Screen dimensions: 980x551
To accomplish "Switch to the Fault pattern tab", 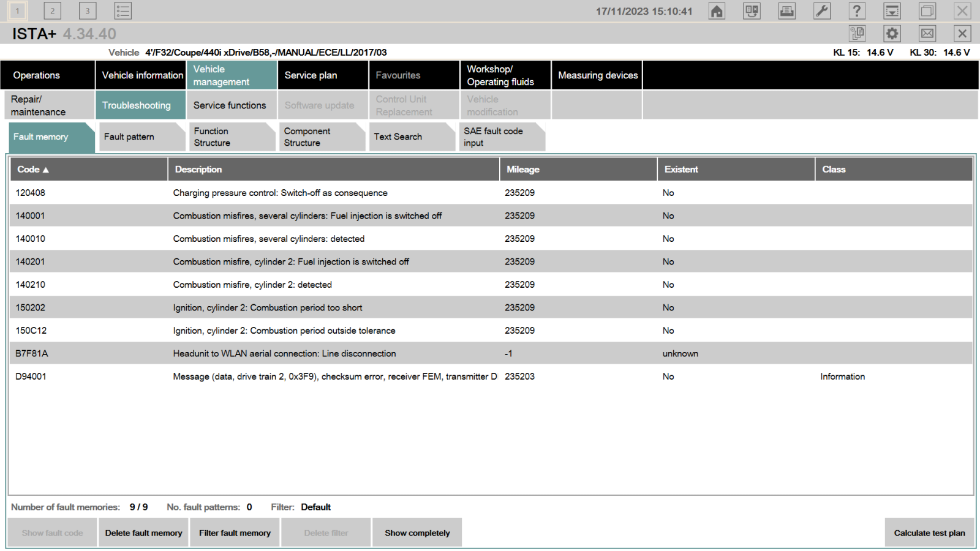I will click(x=142, y=137).
